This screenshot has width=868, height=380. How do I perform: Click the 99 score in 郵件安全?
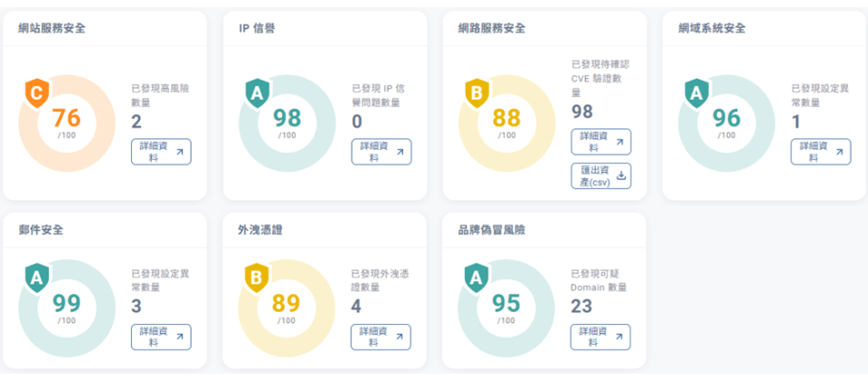(67, 303)
